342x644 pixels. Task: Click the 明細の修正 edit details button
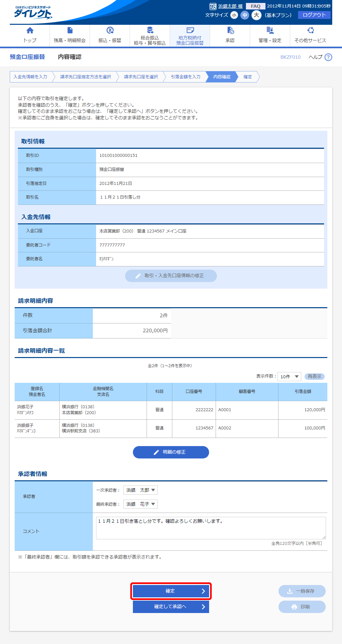[x=171, y=452]
